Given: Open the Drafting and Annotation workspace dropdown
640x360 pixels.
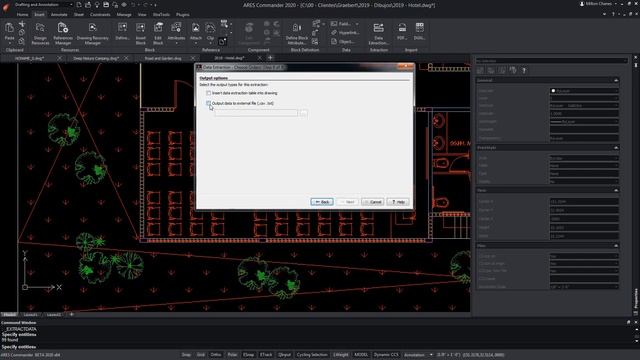Looking at the screenshot, I should (x=42, y=5).
